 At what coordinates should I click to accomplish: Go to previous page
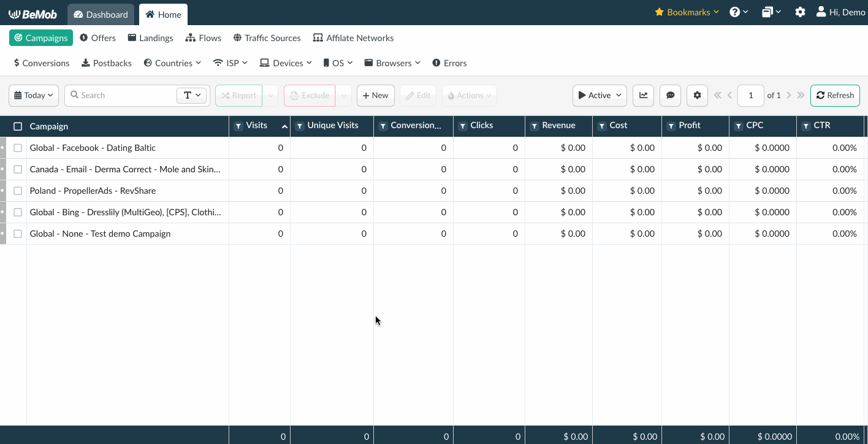(x=729, y=95)
